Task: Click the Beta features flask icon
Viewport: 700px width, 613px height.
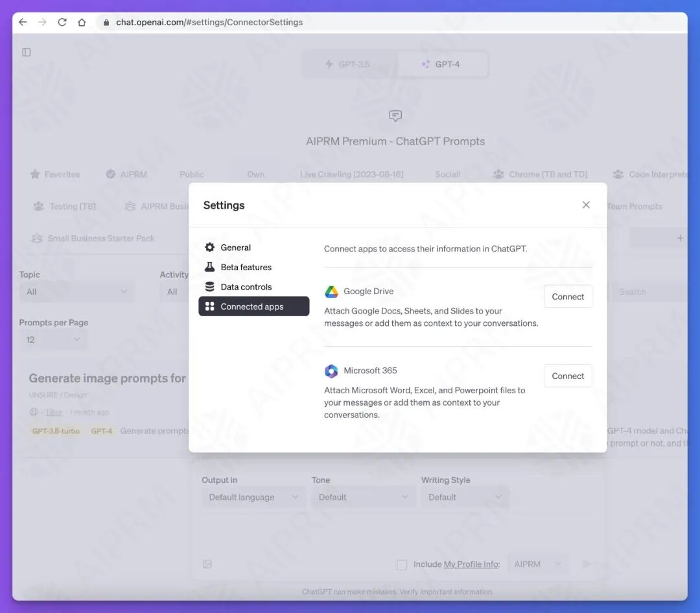Action: coord(209,267)
